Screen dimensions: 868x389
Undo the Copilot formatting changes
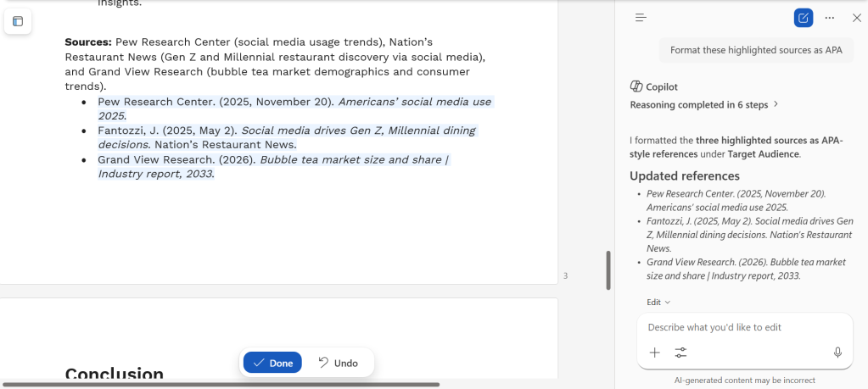click(x=339, y=363)
